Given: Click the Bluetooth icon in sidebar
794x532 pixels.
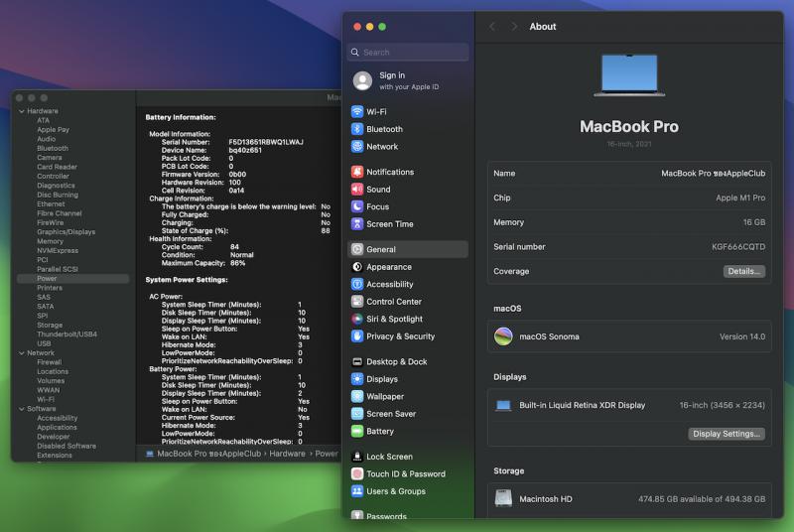Looking at the screenshot, I should (x=357, y=129).
